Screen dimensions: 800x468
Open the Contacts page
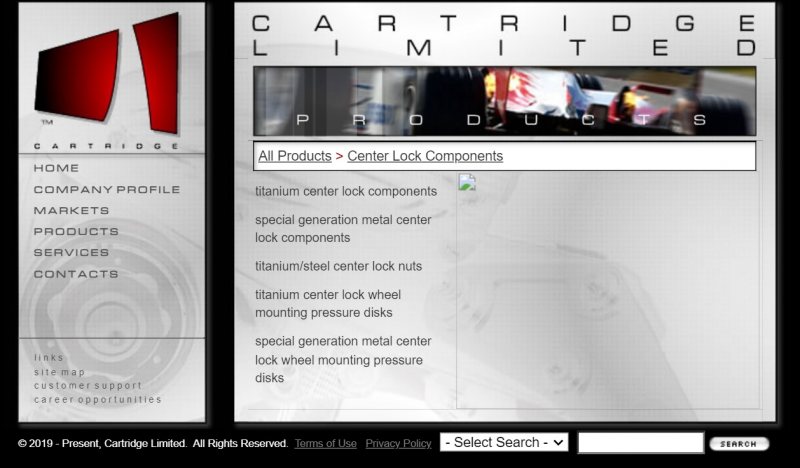76,274
